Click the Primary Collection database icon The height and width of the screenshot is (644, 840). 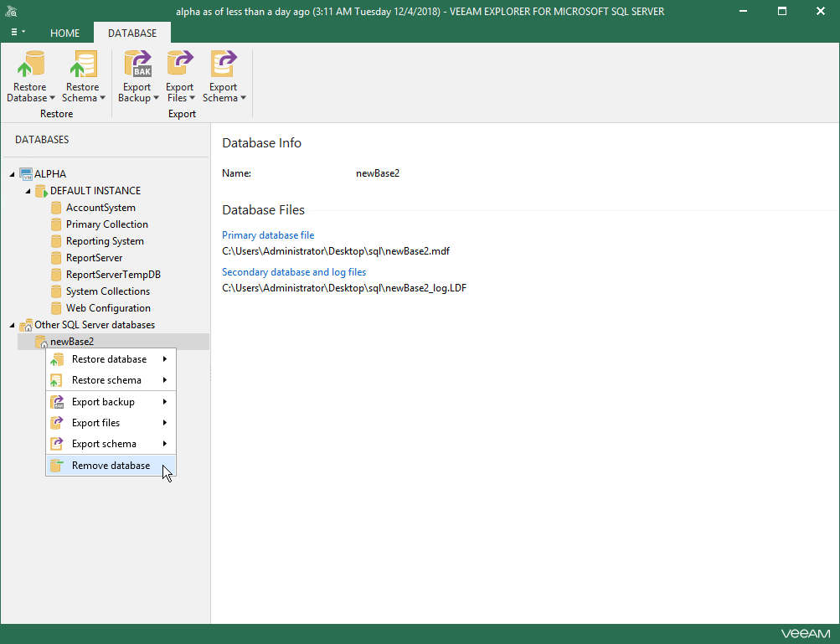coord(56,224)
